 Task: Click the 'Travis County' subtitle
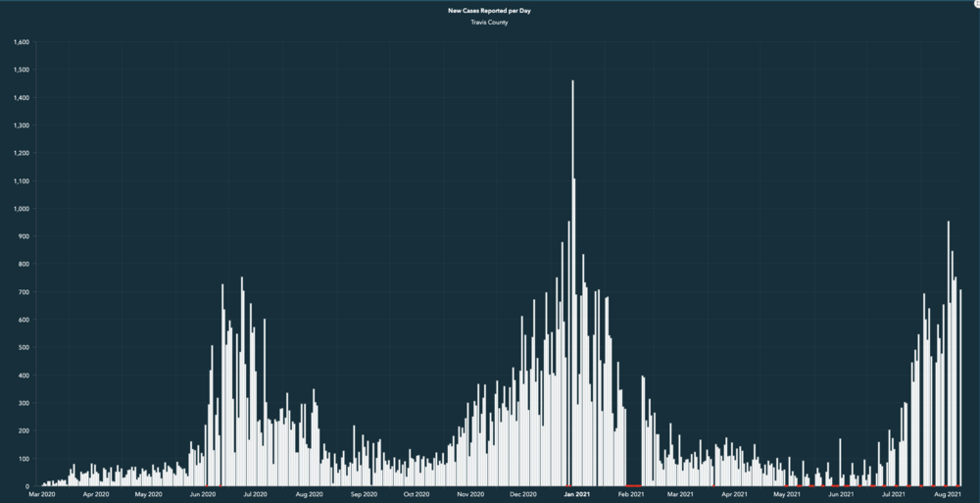coord(490,22)
